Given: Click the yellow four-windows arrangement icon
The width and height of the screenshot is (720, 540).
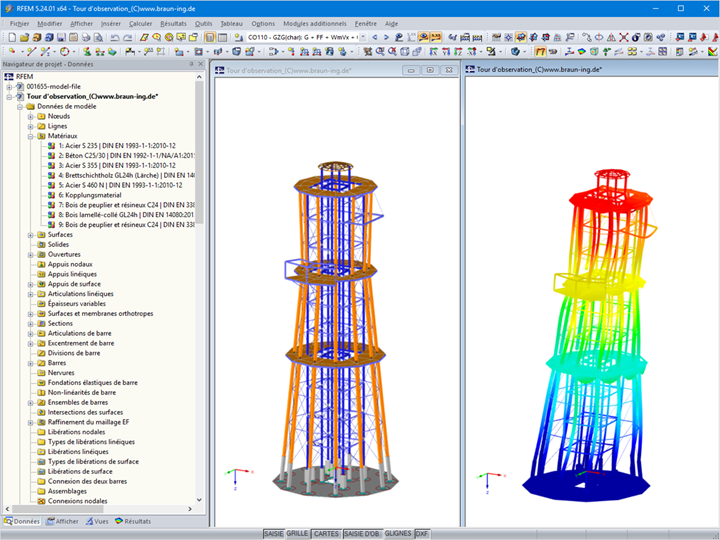Looking at the screenshot, I should [632, 52].
